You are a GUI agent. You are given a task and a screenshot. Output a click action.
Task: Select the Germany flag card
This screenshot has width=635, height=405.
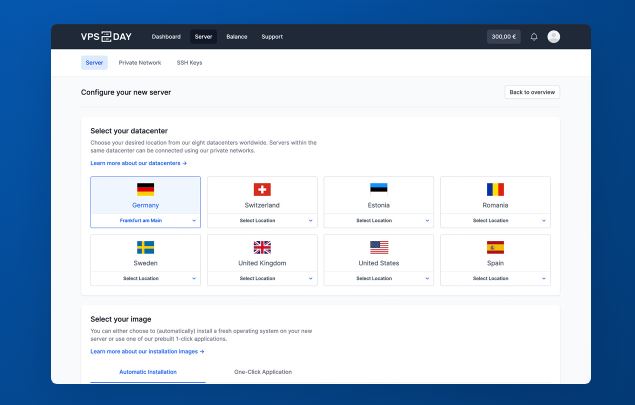145,195
